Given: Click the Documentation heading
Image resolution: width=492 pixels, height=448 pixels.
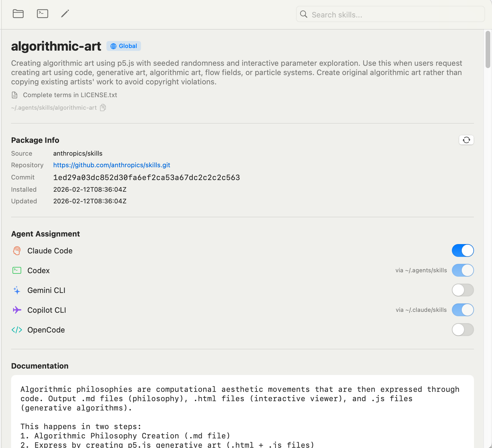Looking at the screenshot, I should (40, 366).
